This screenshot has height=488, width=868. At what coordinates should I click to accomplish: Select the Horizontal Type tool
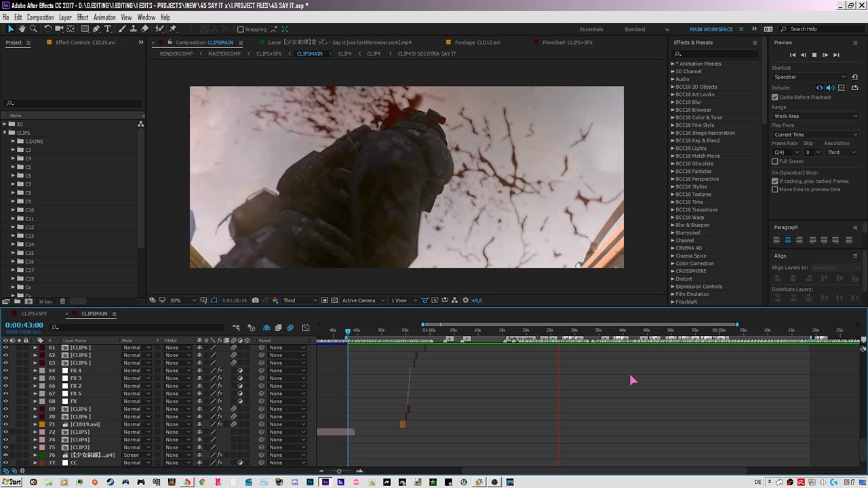(x=108, y=29)
